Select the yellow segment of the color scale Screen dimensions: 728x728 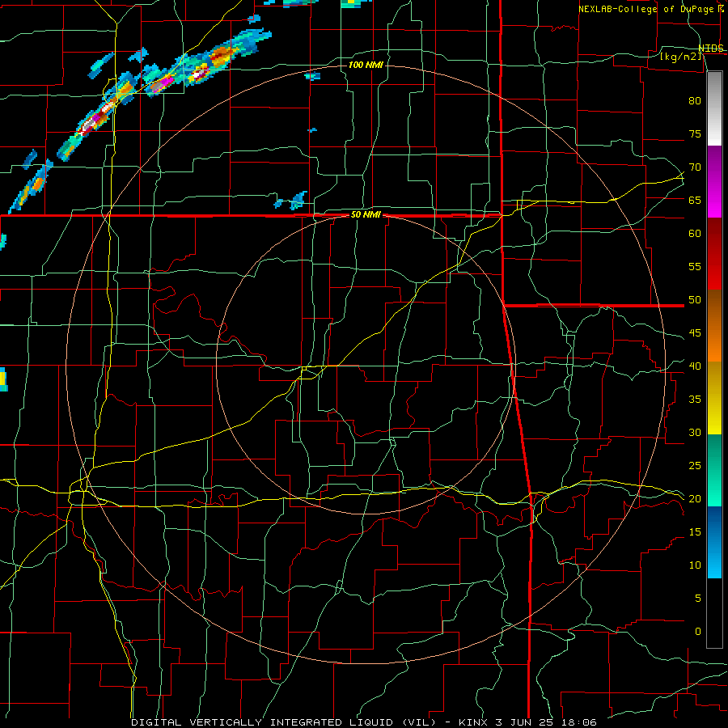point(714,398)
